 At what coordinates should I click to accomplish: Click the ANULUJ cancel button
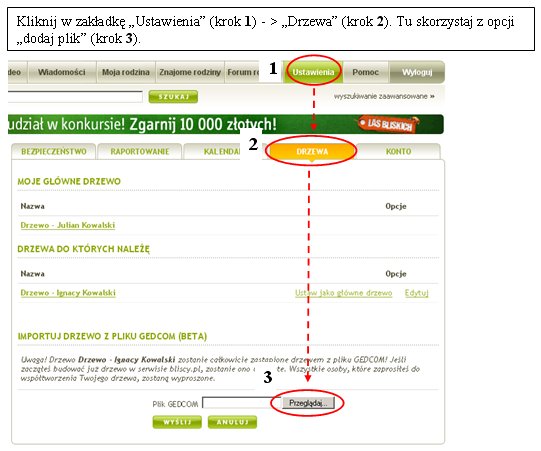(x=232, y=422)
